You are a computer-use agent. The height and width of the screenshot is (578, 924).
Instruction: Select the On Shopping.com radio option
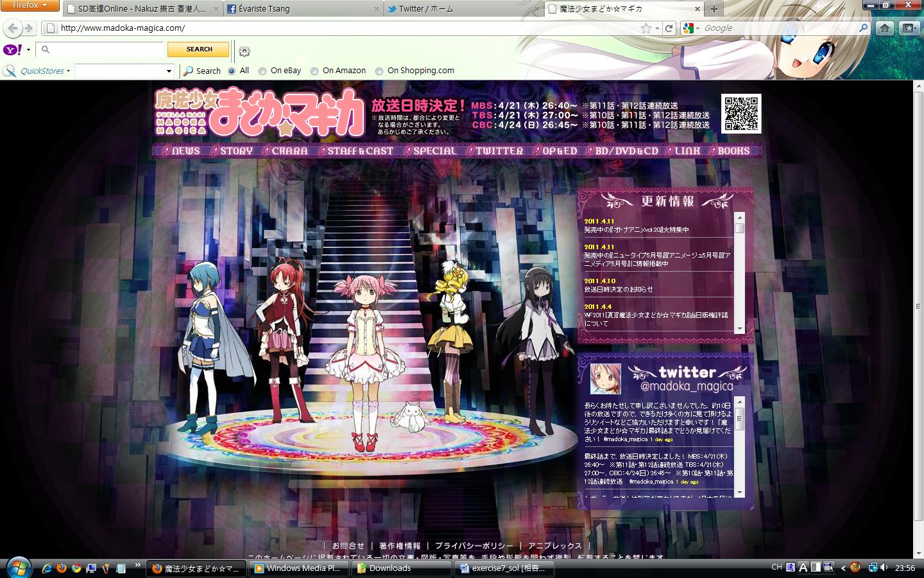[379, 71]
